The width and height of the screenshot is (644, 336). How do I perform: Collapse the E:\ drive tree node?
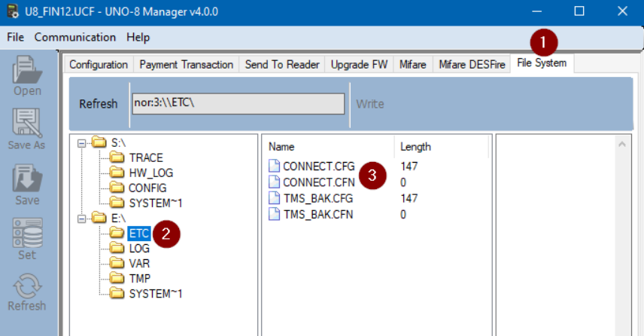(82, 218)
